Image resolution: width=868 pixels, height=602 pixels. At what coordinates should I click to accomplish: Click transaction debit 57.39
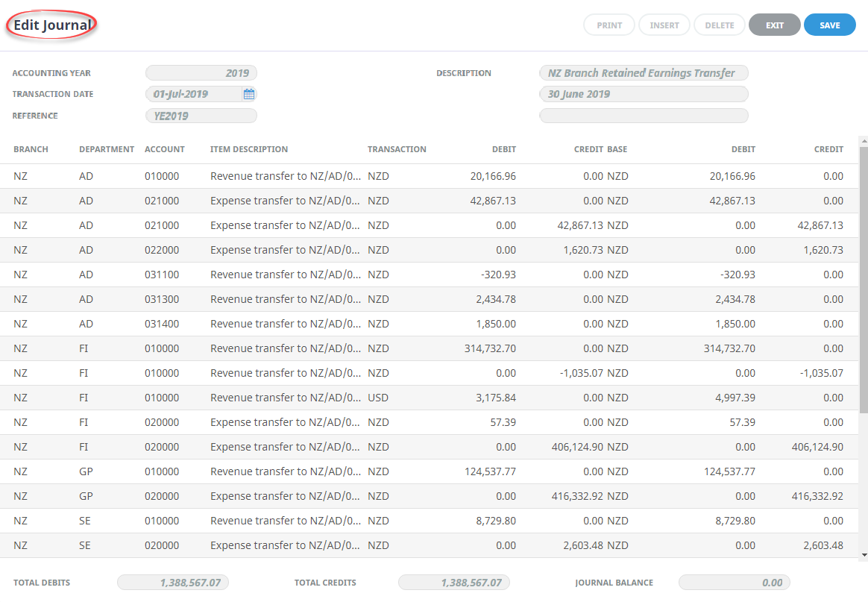click(x=503, y=422)
